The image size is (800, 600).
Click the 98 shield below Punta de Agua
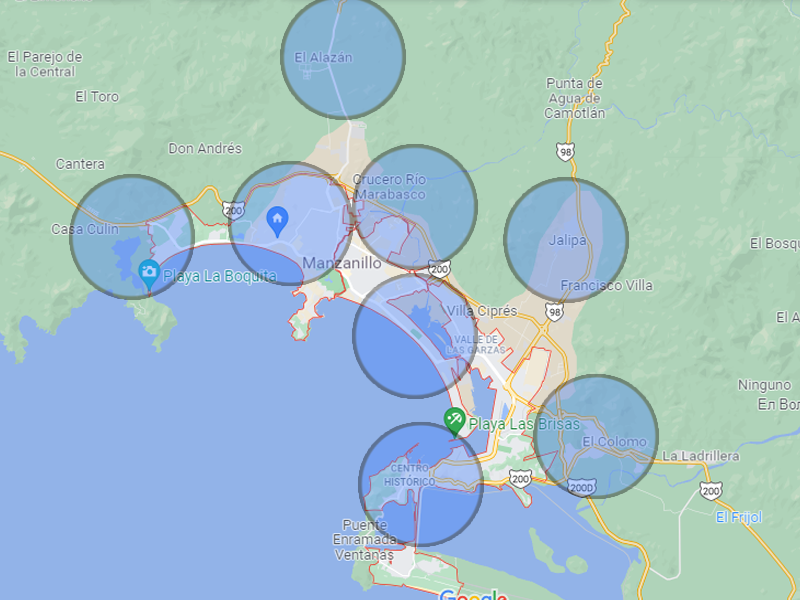(565, 152)
